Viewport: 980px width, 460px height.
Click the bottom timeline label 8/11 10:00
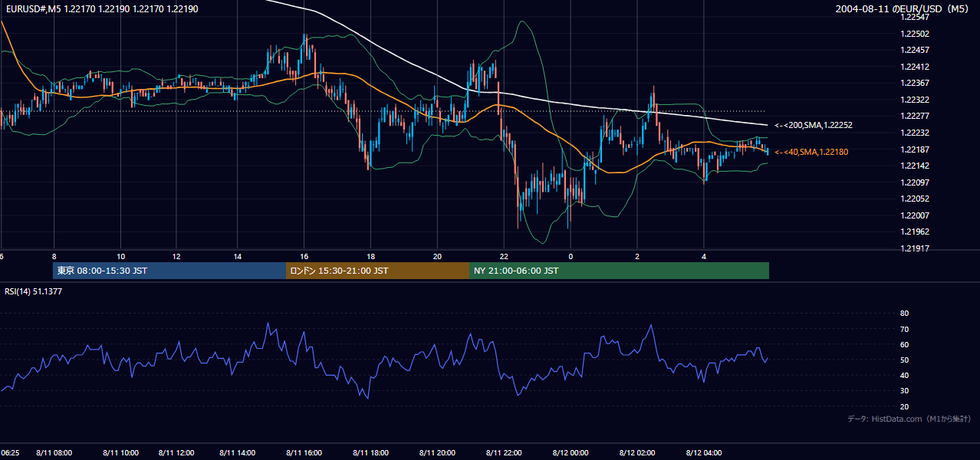pyautogui.click(x=120, y=452)
